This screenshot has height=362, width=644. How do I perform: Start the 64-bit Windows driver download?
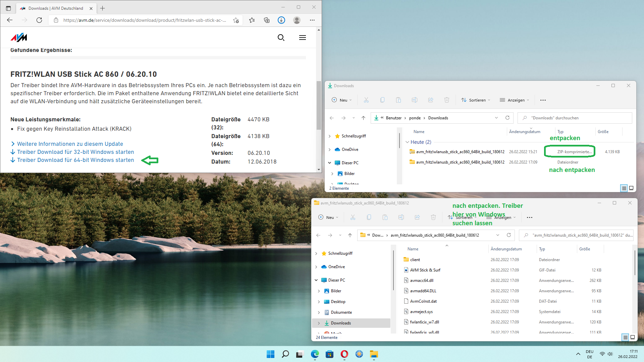tap(75, 160)
